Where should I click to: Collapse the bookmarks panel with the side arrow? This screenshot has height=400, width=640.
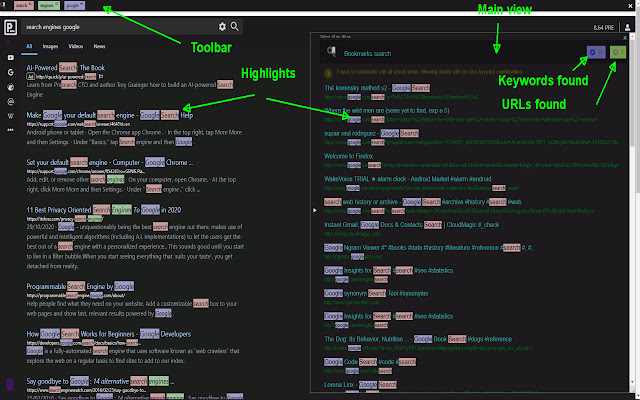[x=315, y=210]
